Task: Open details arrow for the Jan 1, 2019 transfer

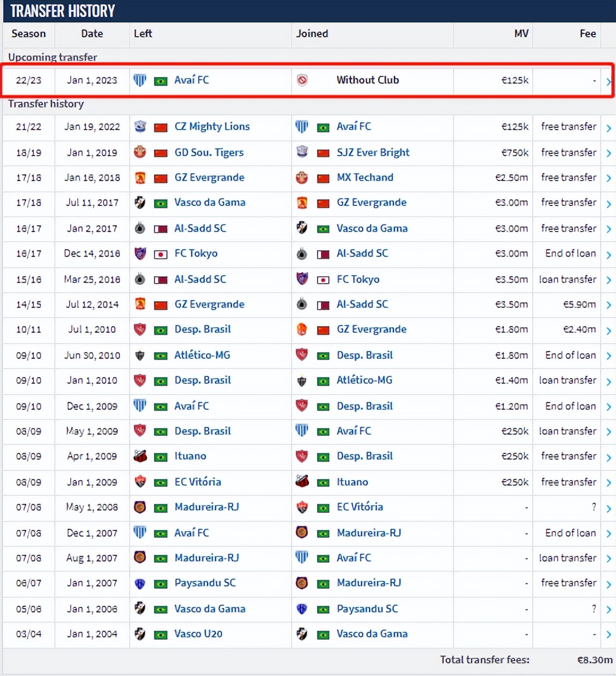Action: coord(608,153)
